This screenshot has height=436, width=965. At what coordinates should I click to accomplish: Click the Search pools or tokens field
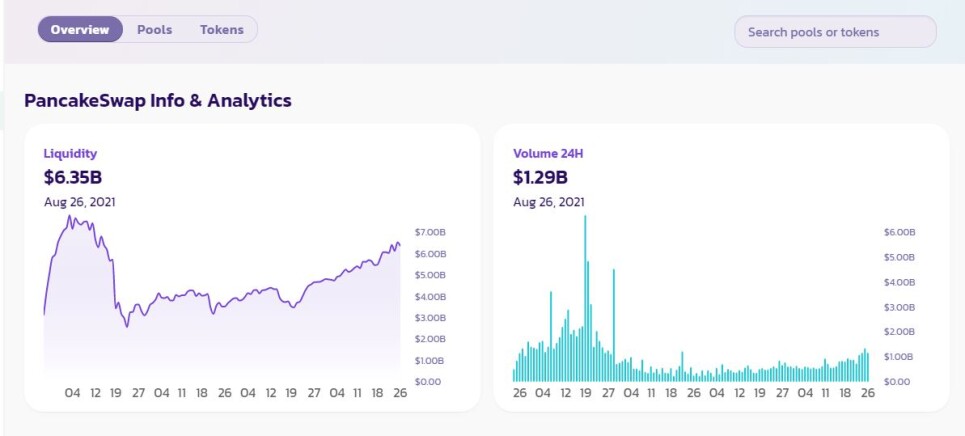[835, 32]
